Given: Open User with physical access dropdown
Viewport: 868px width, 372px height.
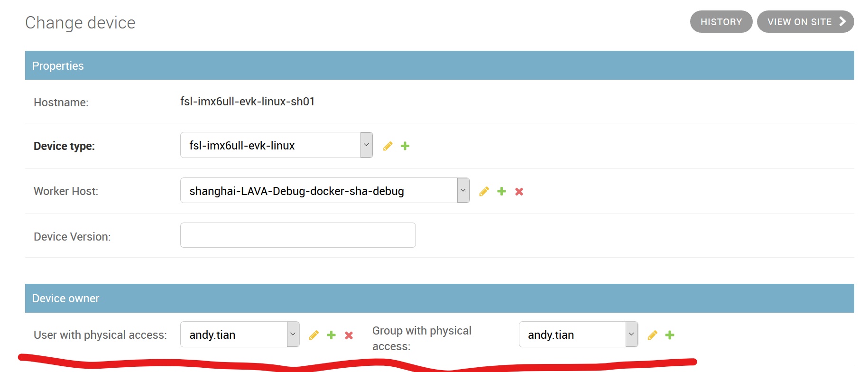Looking at the screenshot, I should click(240, 335).
